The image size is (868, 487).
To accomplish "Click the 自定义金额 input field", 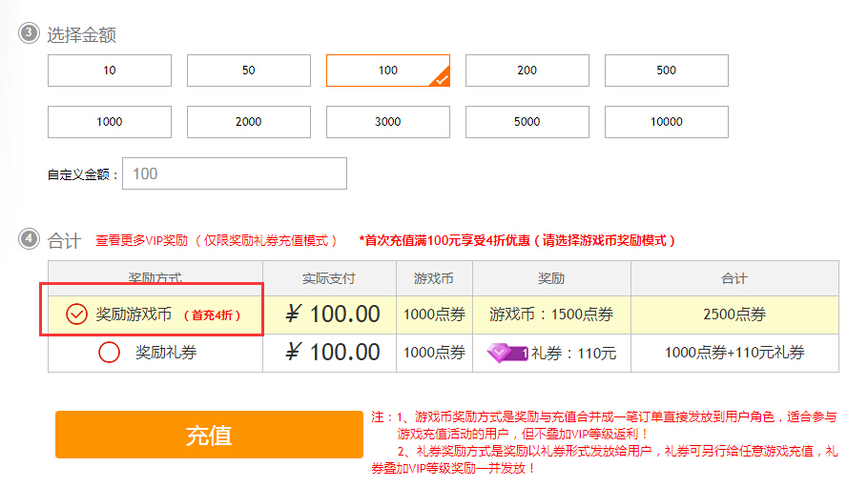I will [235, 173].
